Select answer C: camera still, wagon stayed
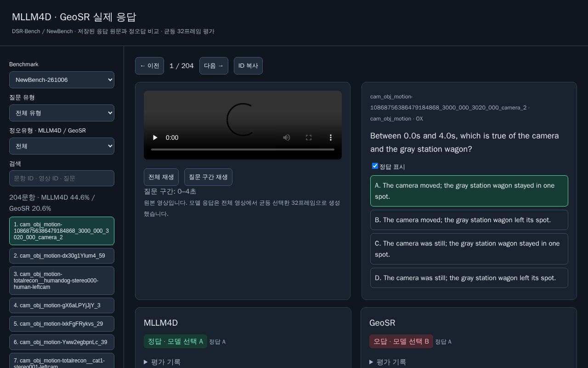This screenshot has height=368, width=588. (469, 249)
